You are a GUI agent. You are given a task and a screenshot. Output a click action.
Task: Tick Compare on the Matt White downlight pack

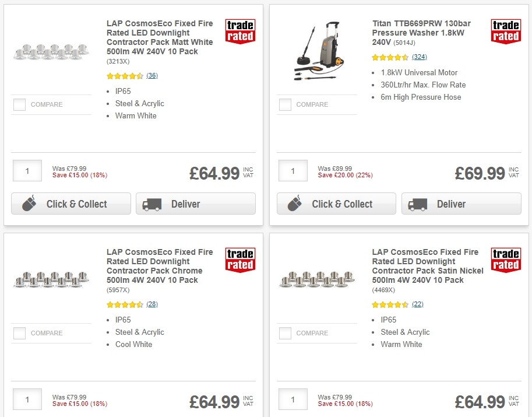(x=19, y=104)
